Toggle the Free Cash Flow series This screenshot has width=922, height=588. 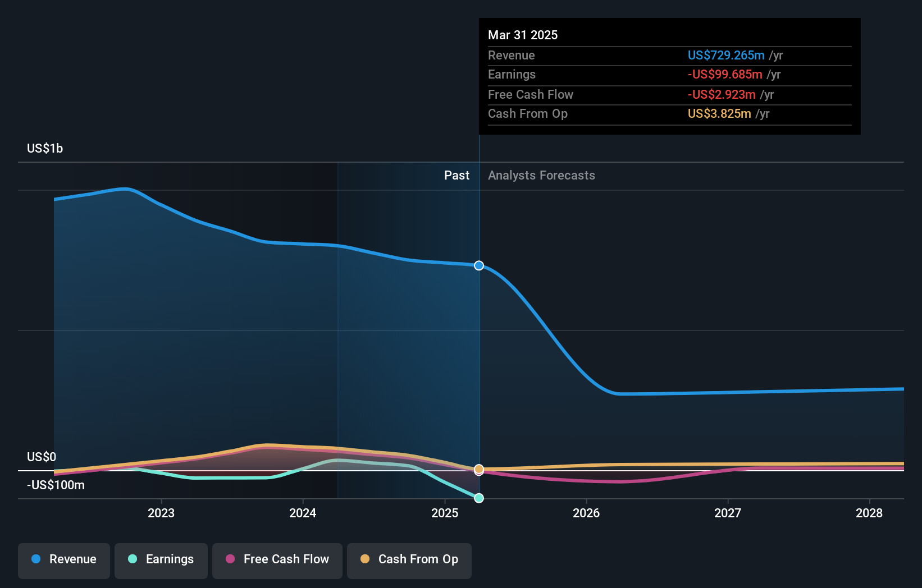(277, 560)
